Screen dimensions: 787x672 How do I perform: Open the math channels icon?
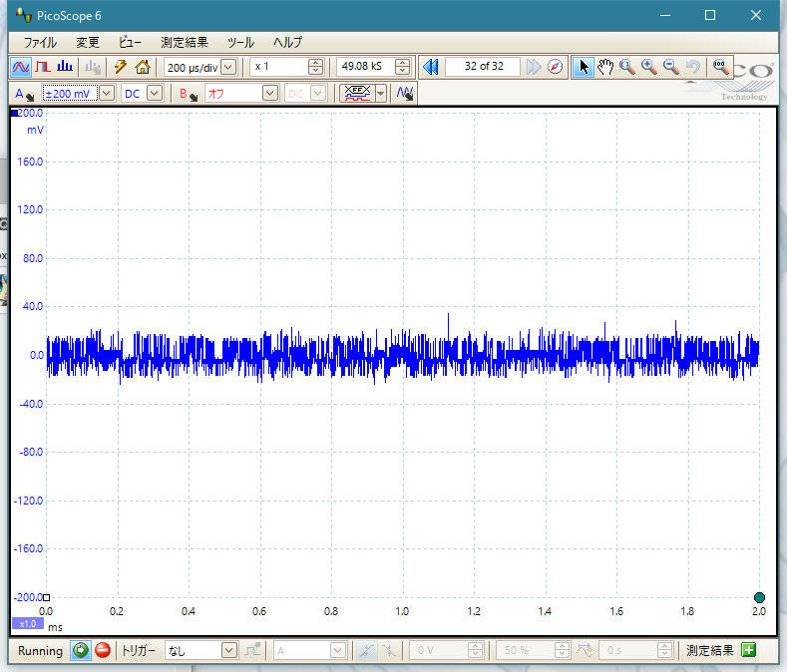click(357, 94)
